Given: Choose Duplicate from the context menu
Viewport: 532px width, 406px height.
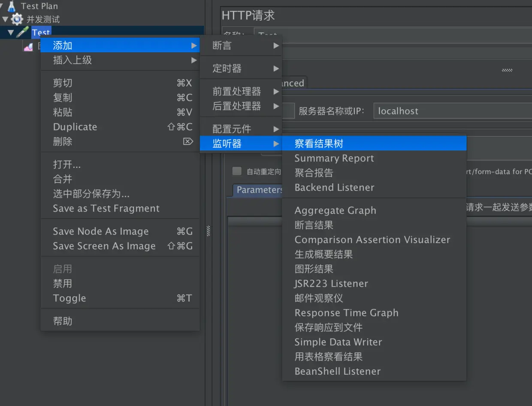Looking at the screenshot, I should pos(120,127).
